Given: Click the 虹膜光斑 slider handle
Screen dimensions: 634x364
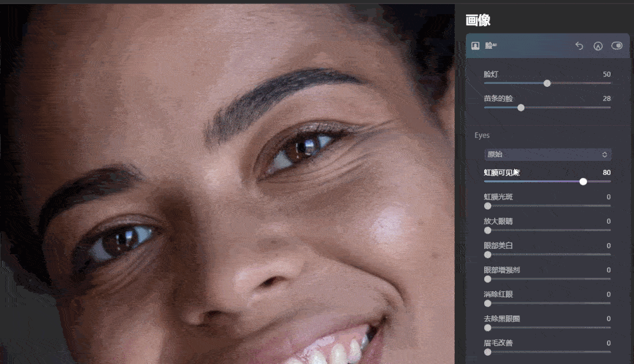Looking at the screenshot, I should 488,205.
